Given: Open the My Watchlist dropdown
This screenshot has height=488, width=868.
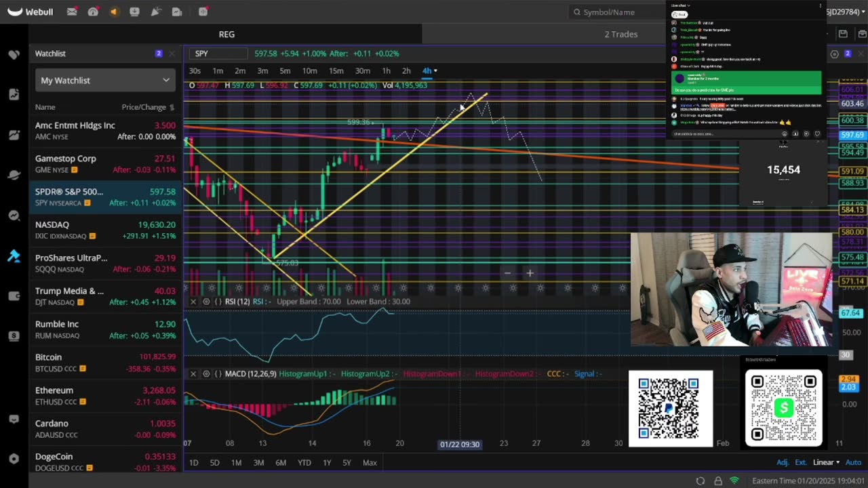Looking at the screenshot, I should tap(106, 80).
